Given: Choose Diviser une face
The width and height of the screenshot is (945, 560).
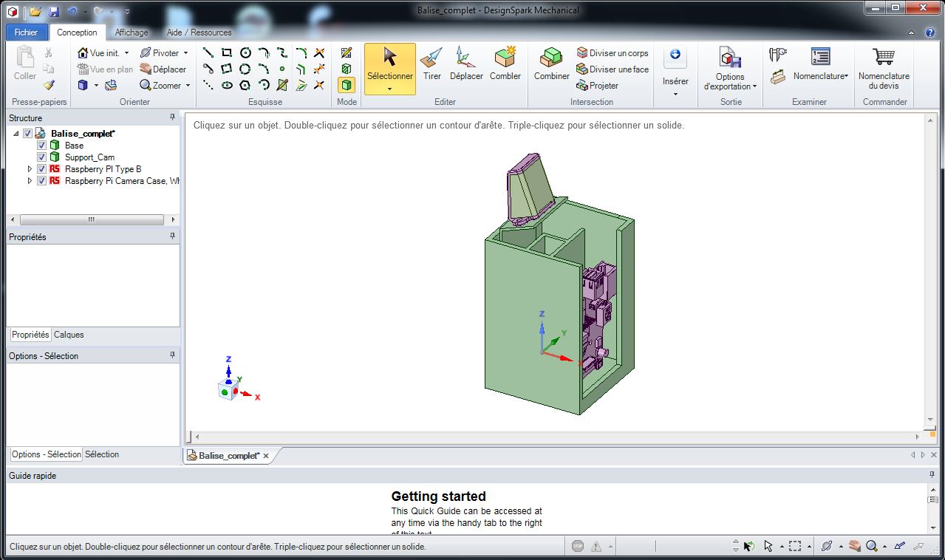Looking at the screenshot, I should click(612, 69).
